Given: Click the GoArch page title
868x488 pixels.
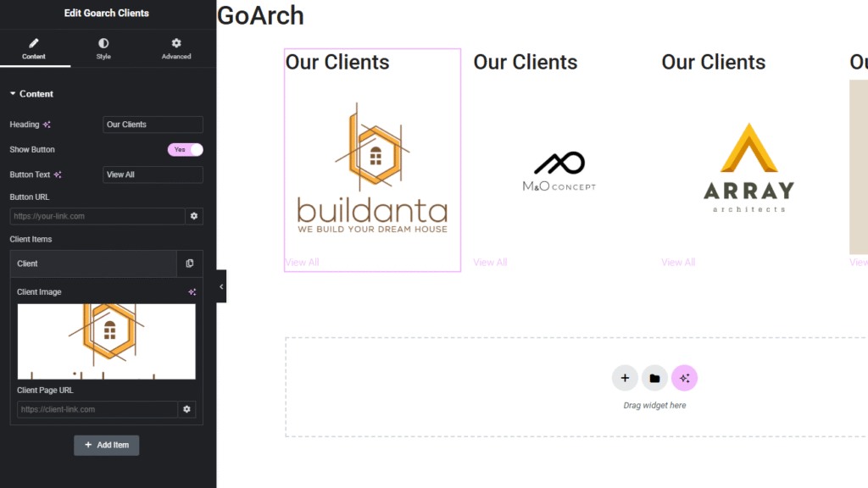Looking at the screenshot, I should coord(260,15).
